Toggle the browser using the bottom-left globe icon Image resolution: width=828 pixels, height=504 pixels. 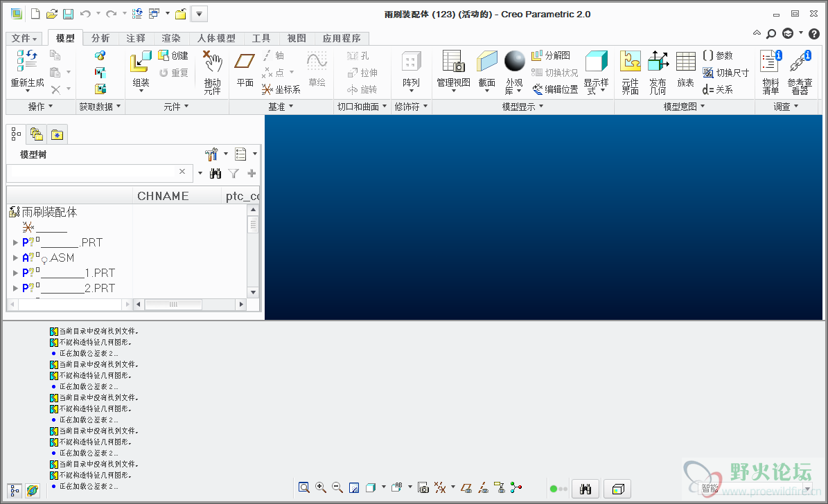(x=32, y=491)
